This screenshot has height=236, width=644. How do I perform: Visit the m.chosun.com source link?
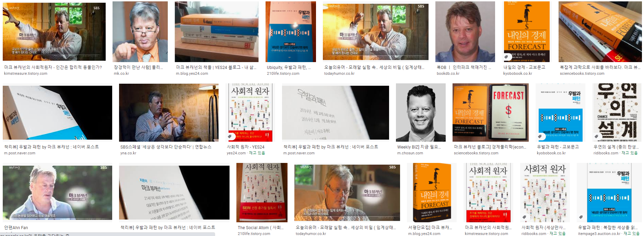pos(410,153)
